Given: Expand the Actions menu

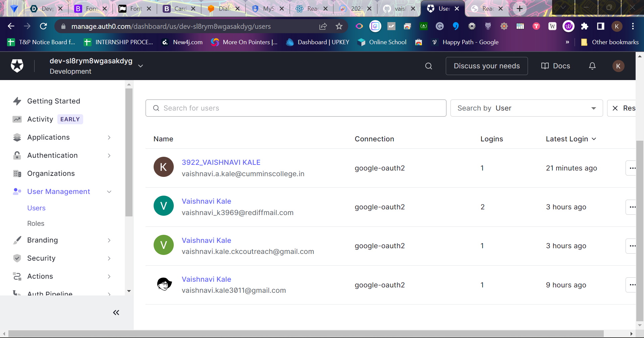Looking at the screenshot, I should [x=109, y=276].
